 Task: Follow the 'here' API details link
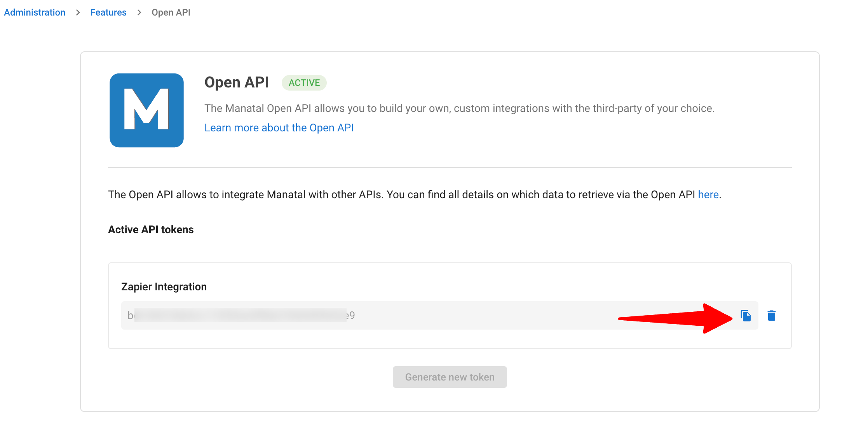pos(708,194)
